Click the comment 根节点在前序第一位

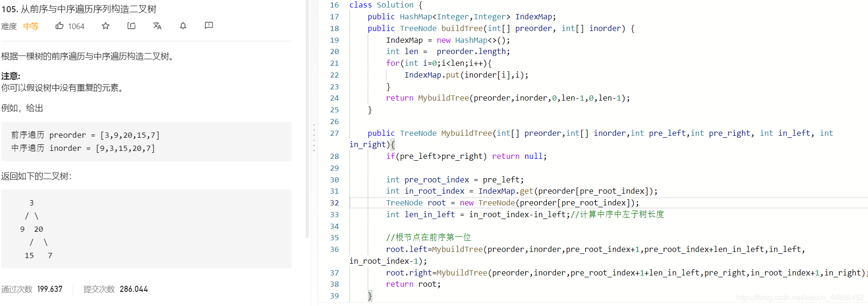tap(429, 237)
